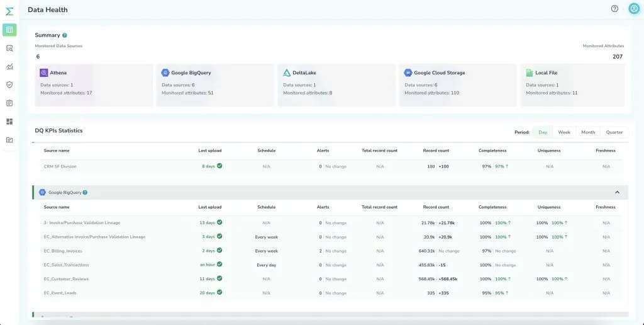Select the Day period option
644x325 pixels.
tap(542, 132)
